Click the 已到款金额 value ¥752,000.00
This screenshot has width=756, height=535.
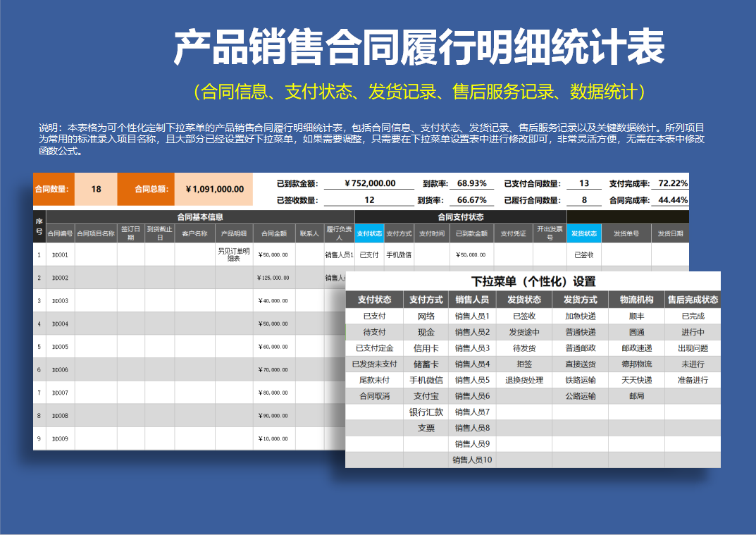370,183
